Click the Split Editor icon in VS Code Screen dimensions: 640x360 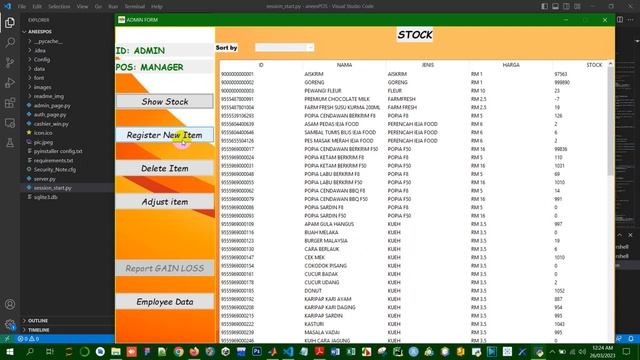(x=620, y=20)
